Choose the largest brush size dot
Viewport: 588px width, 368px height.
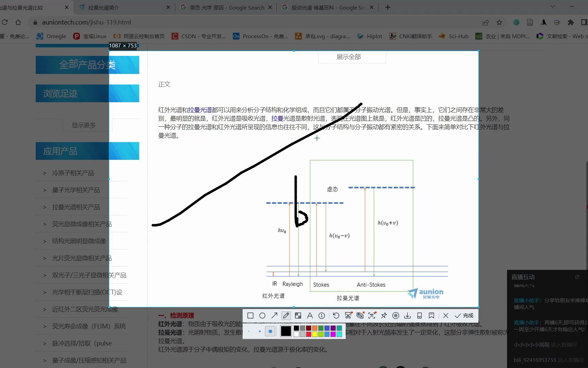pyautogui.click(x=270, y=331)
